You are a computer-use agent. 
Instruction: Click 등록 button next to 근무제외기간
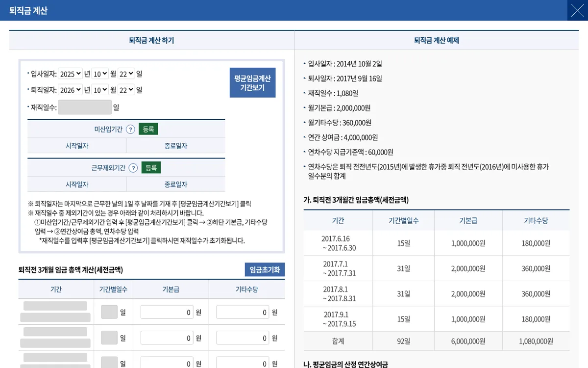pos(151,168)
